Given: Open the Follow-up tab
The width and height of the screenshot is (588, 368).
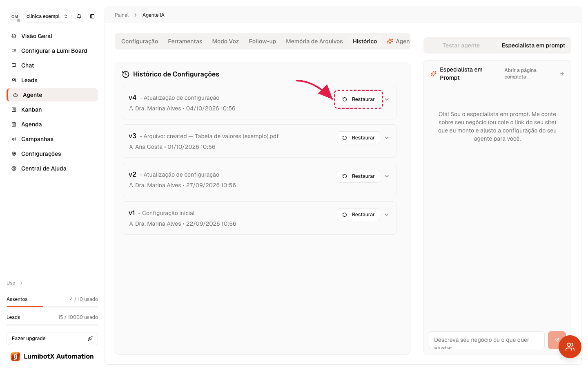Looking at the screenshot, I should pos(263,41).
